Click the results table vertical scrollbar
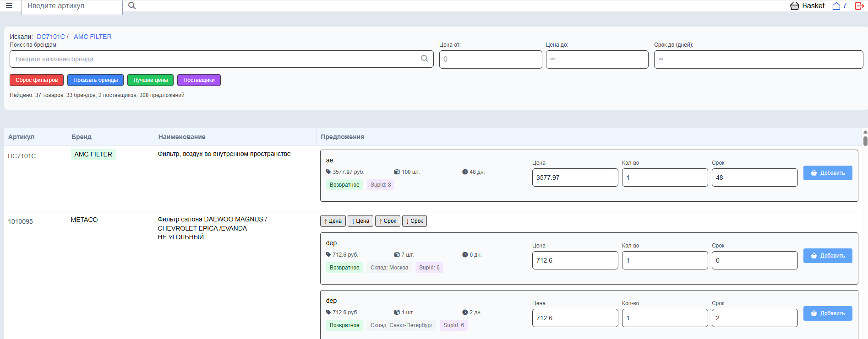The width and height of the screenshot is (868, 339). 865,141
